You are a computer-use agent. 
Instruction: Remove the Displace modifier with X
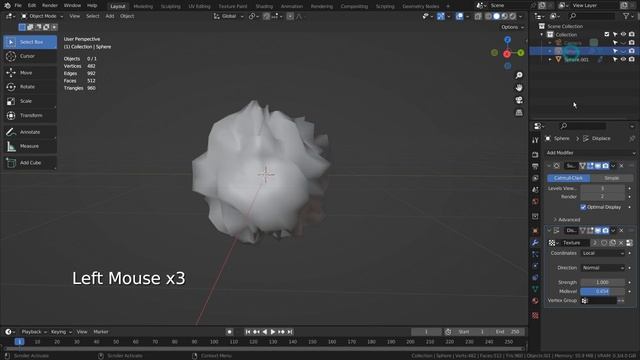[621, 231]
